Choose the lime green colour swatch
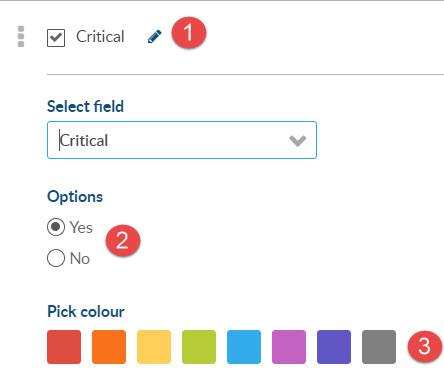 [199, 347]
